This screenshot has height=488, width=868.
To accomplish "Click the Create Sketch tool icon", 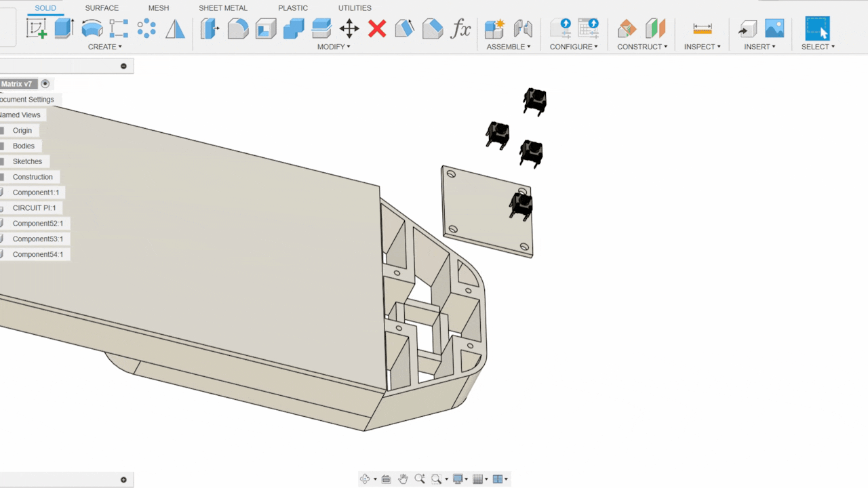I will [37, 28].
